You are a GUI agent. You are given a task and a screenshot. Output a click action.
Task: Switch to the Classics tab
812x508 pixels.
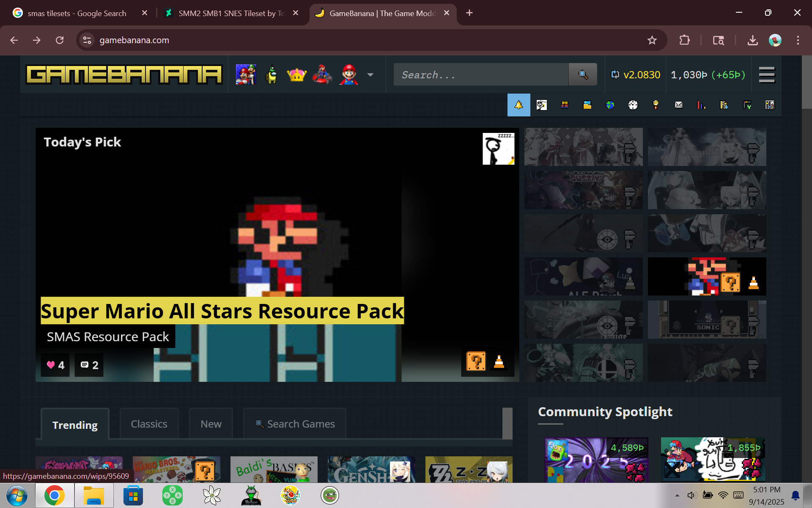point(149,424)
